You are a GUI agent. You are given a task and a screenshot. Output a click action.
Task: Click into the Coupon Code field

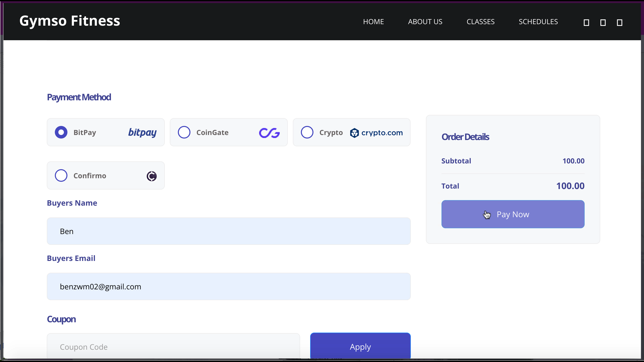[x=173, y=346]
